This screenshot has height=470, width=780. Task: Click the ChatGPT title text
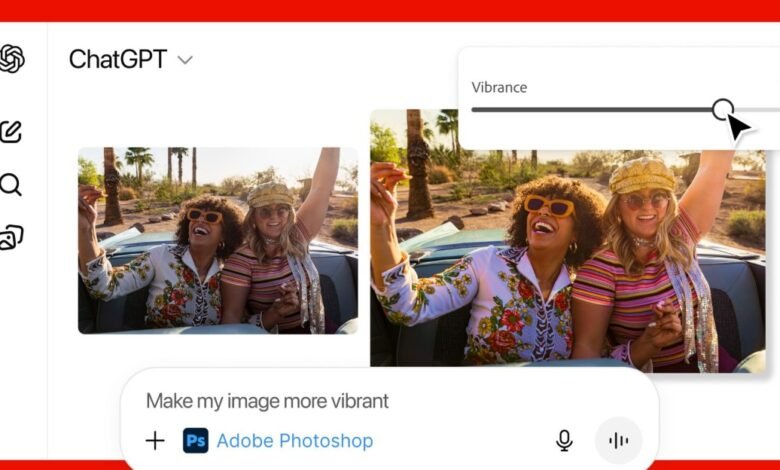pyautogui.click(x=118, y=59)
